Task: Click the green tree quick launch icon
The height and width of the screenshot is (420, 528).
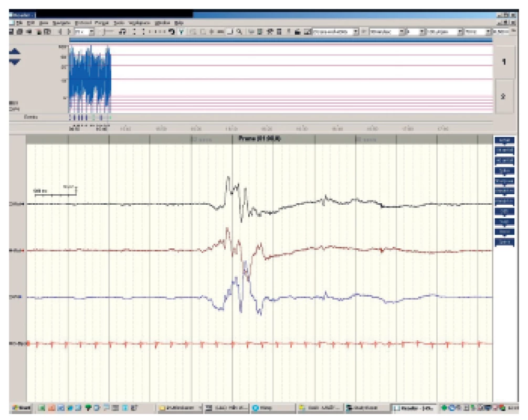Action: click(88, 408)
